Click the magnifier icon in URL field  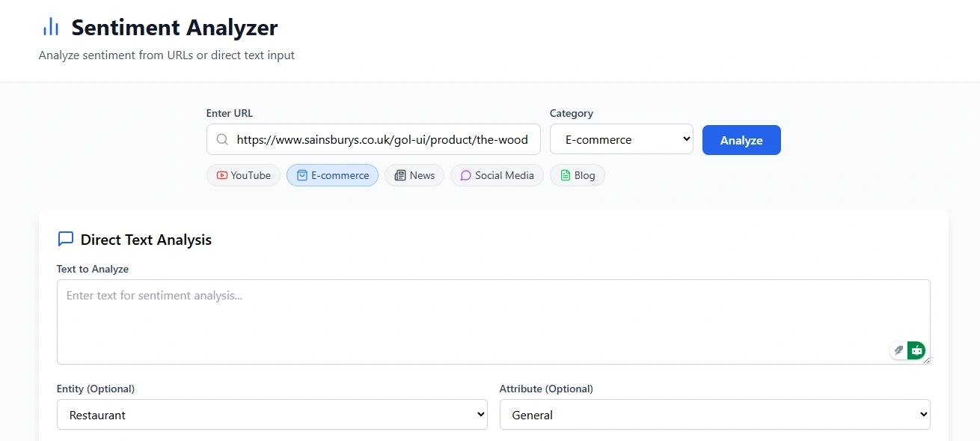[222, 139]
